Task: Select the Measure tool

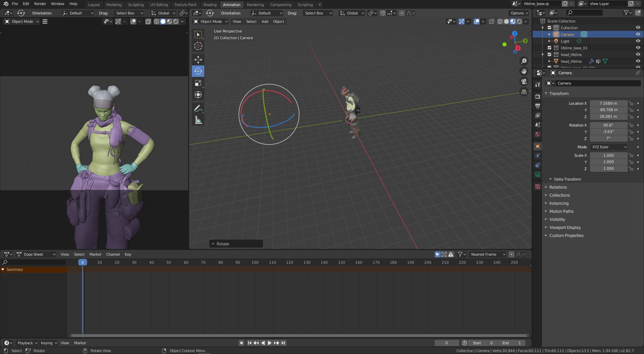Action: point(198,120)
